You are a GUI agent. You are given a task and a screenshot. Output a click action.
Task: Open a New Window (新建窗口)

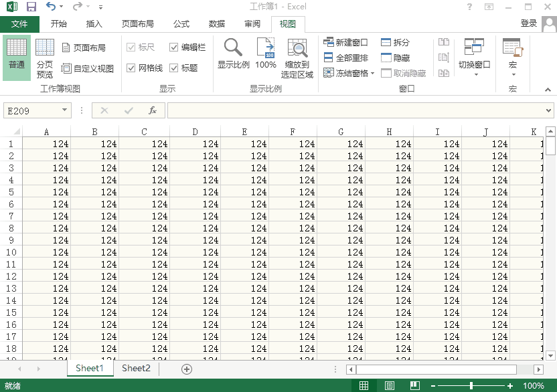[345, 42]
